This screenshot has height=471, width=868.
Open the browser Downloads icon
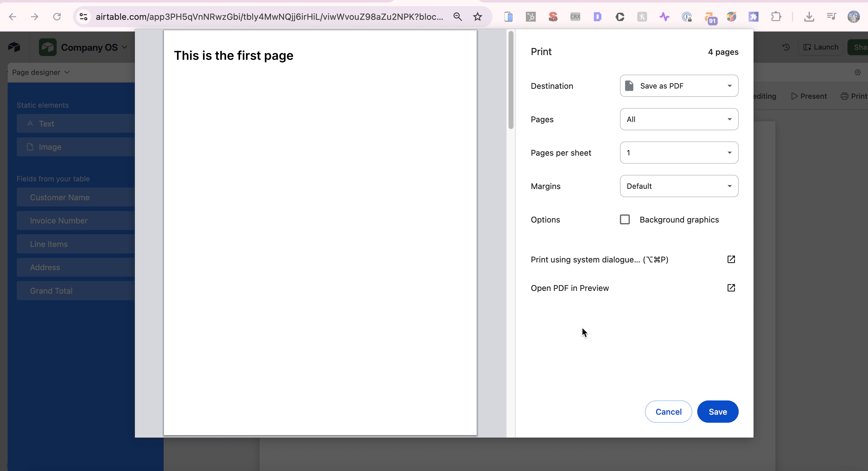(809, 16)
